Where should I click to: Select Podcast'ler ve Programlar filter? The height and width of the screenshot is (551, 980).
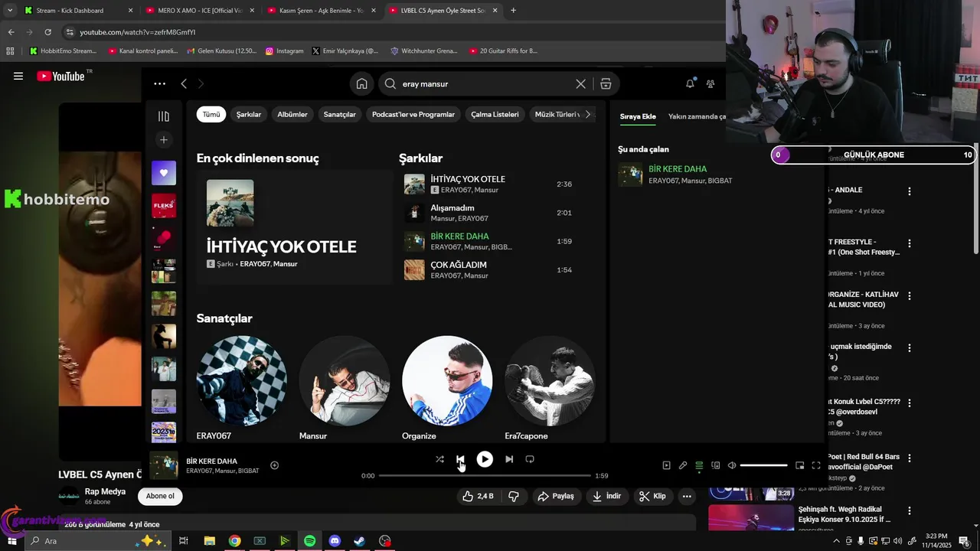(x=413, y=115)
